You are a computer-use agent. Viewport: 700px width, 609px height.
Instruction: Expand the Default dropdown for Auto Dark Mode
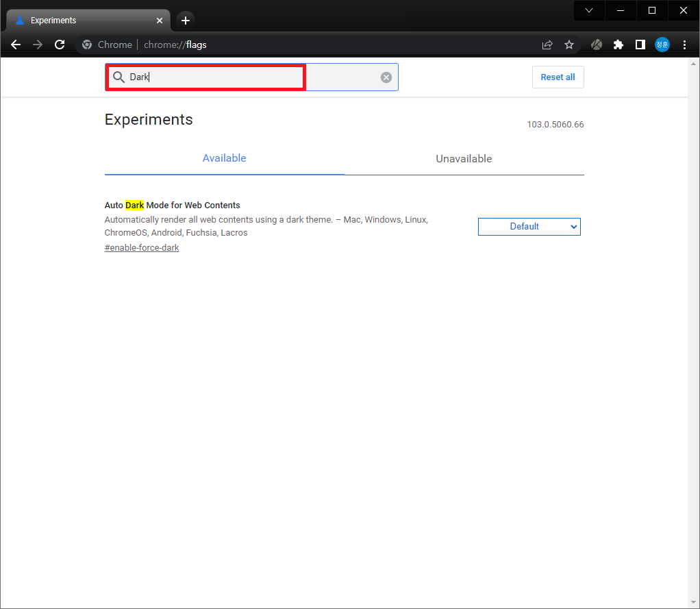pyautogui.click(x=529, y=227)
